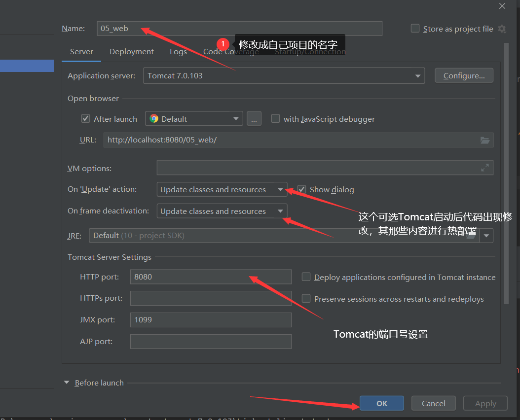Click the HTTP port field 8080

tap(211, 277)
